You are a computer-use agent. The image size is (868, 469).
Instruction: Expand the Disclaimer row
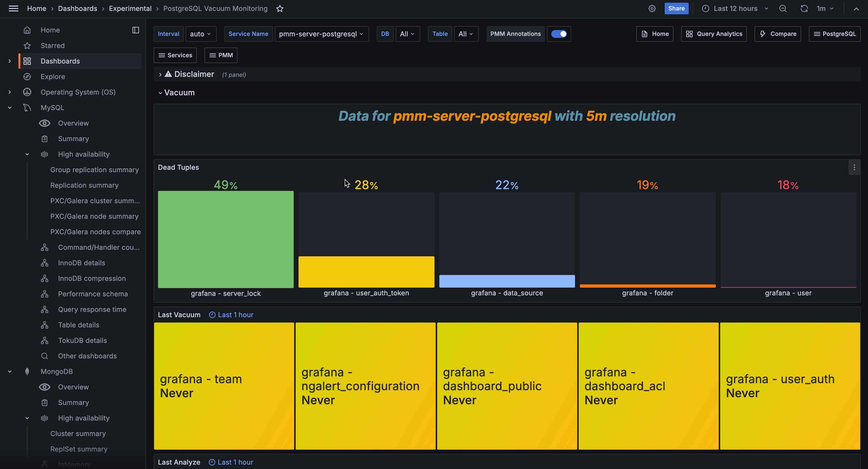[x=160, y=74]
